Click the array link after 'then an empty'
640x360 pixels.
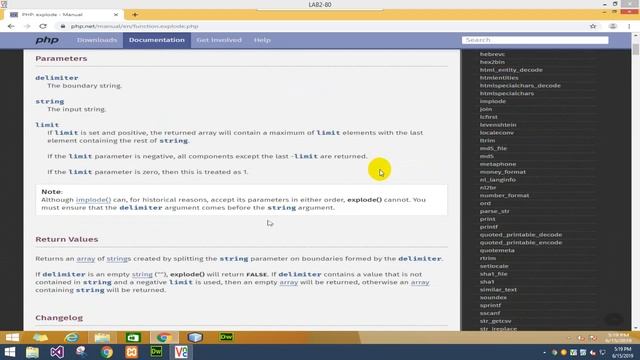289,282
